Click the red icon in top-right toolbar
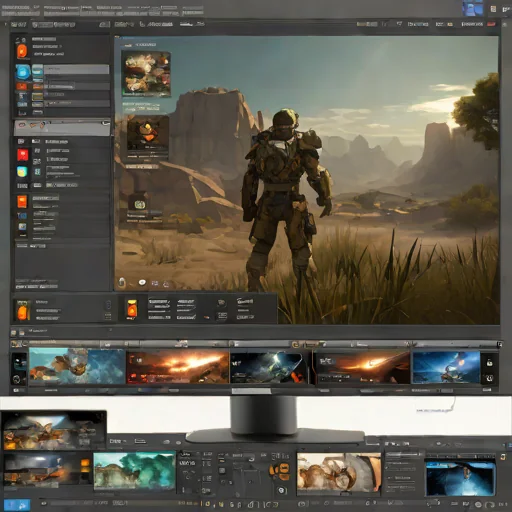Viewport: 512px width, 512px height. [491, 24]
